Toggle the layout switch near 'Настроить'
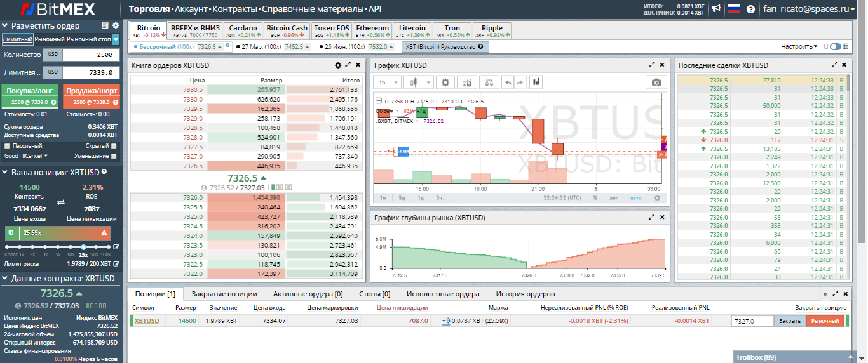The width and height of the screenshot is (868, 363). click(x=834, y=46)
